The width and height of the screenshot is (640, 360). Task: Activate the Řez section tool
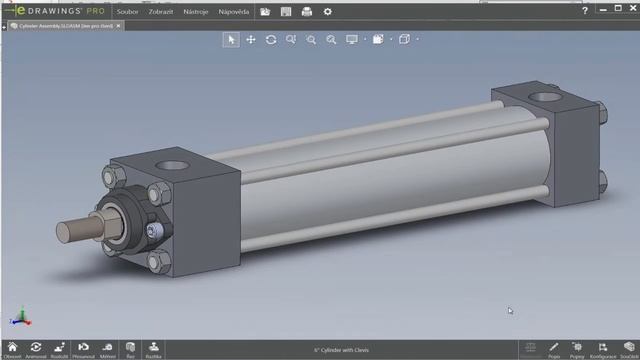(130, 350)
